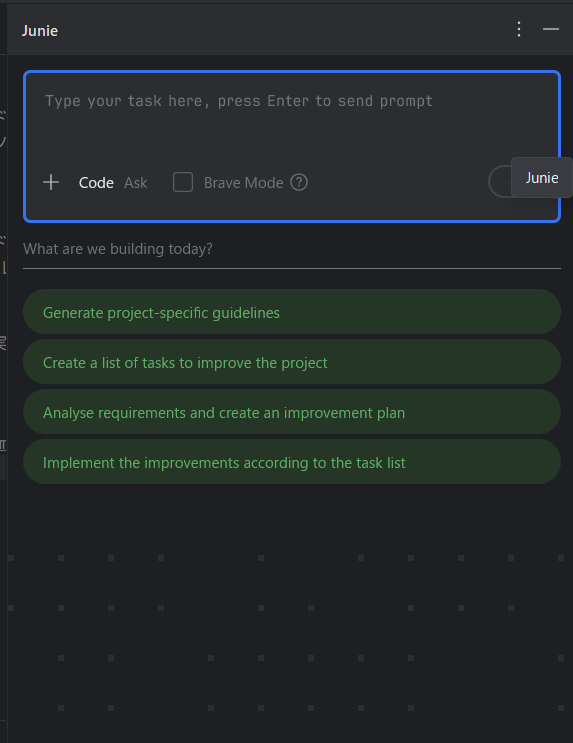The height and width of the screenshot is (743, 573).
Task: Click the Junie panel title
Action: point(40,31)
